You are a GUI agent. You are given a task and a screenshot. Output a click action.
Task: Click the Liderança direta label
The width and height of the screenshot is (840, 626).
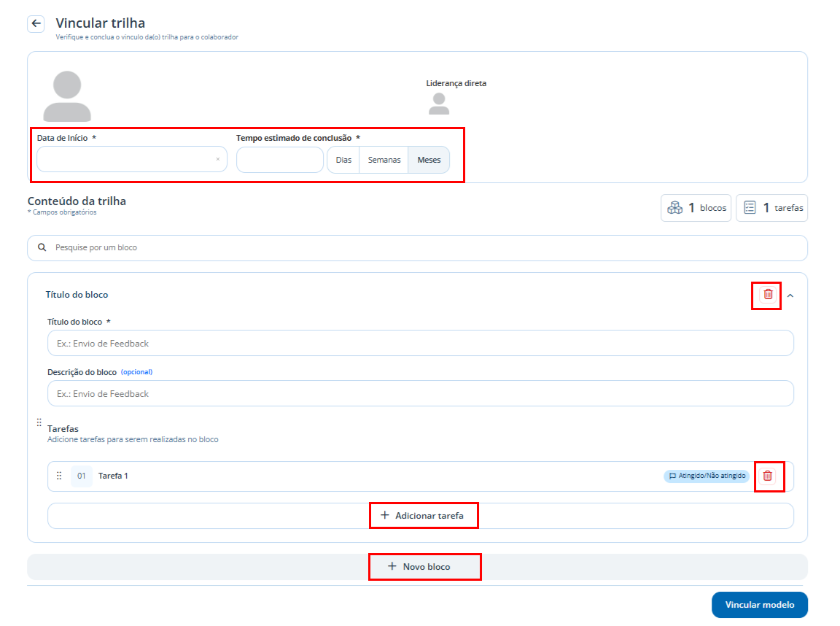456,83
